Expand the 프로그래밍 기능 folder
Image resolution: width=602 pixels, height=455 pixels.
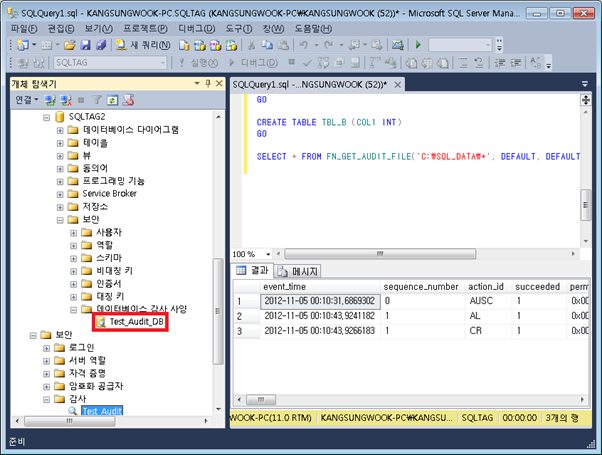pos(60,182)
